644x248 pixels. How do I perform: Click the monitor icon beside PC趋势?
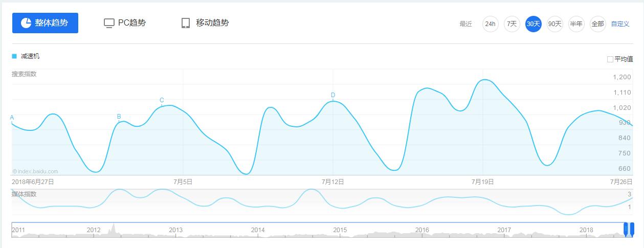pyautogui.click(x=109, y=23)
